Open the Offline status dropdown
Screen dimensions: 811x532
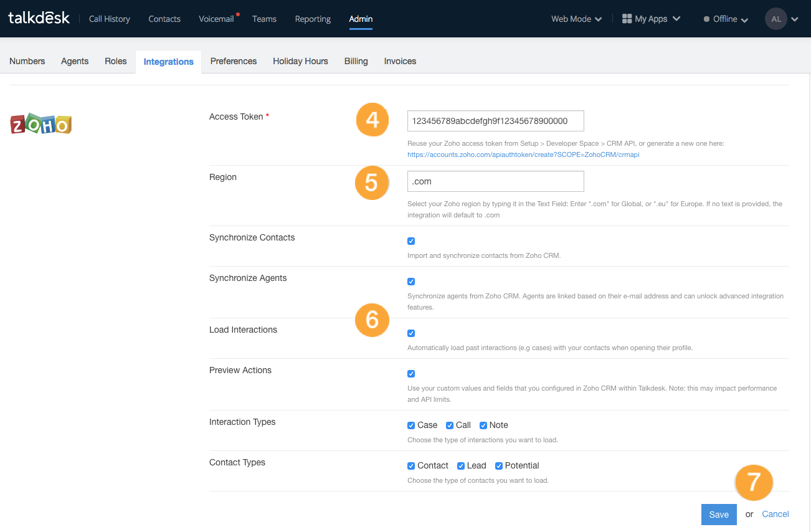(726, 19)
